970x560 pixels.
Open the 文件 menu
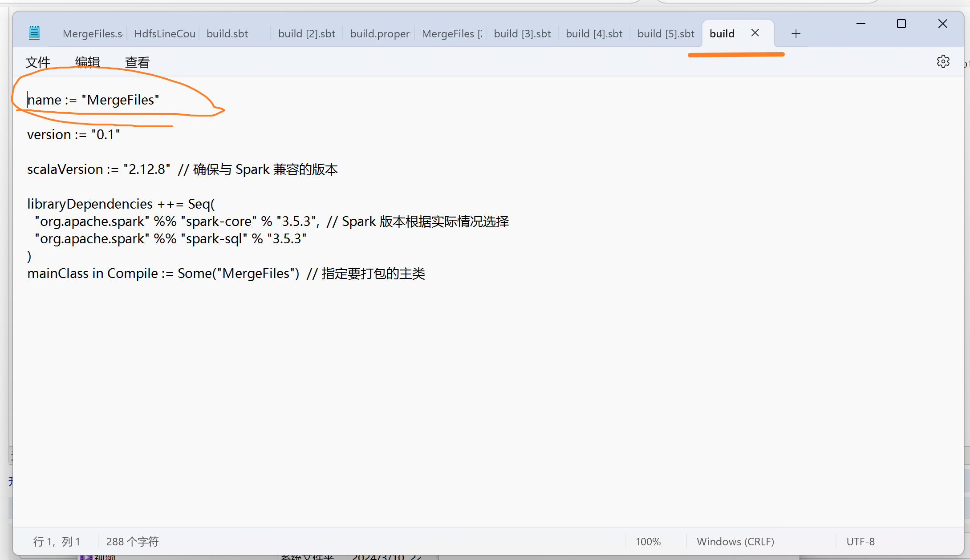click(x=38, y=62)
